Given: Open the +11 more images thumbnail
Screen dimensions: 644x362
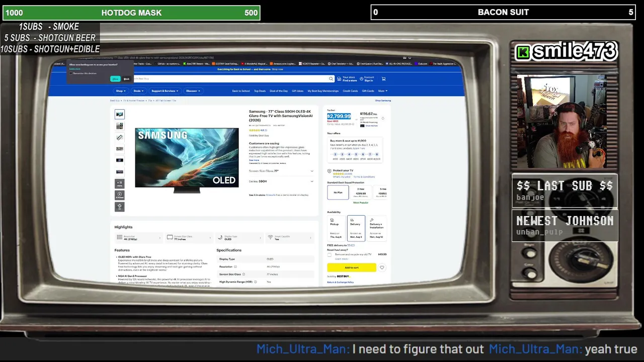Looking at the screenshot, I should coord(119,183).
